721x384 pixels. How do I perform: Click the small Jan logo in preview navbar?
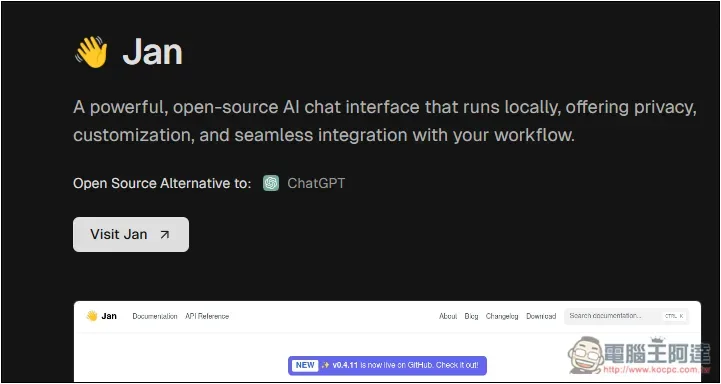click(101, 316)
